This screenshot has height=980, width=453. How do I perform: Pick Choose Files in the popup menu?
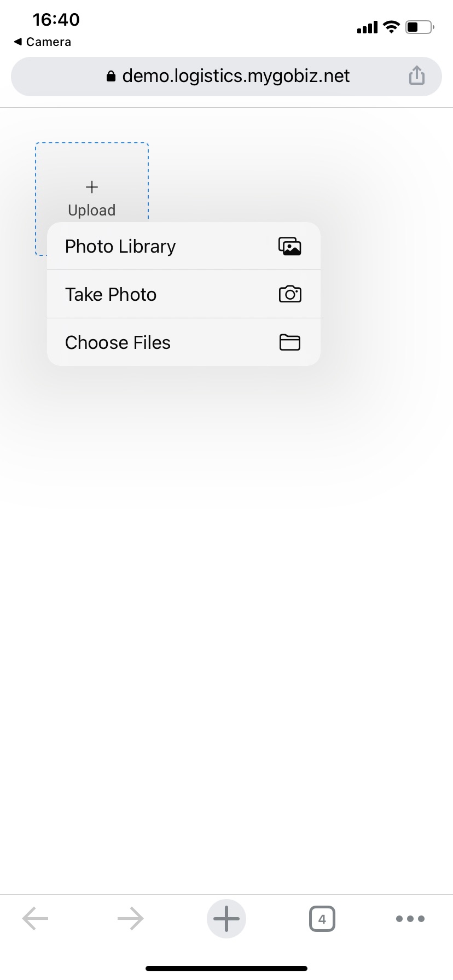118,342
